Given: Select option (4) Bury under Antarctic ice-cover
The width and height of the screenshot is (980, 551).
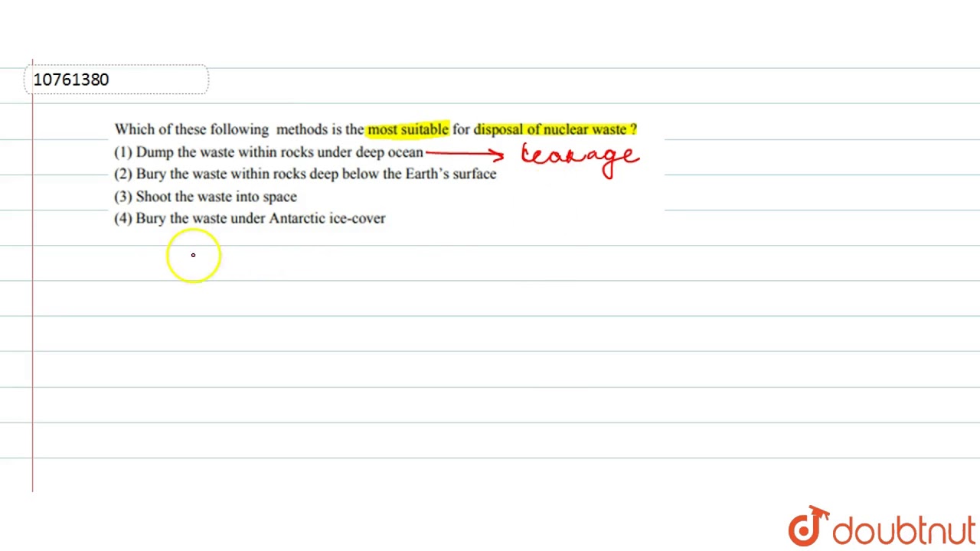Looking at the screenshot, I should point(250,218).
